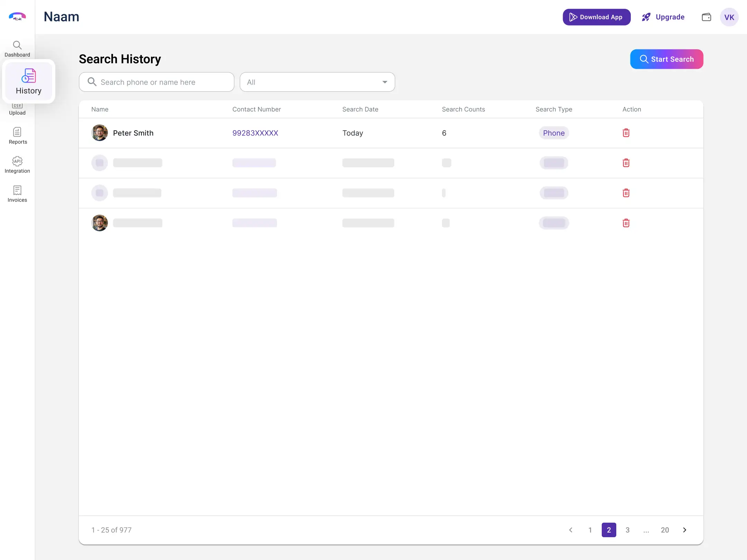
Task: Open the Invoices sidebar icon
Action: coord(17,194)
